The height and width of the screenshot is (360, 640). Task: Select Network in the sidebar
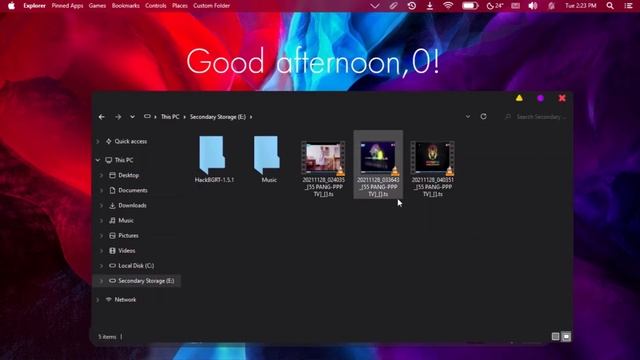[125, 300]
